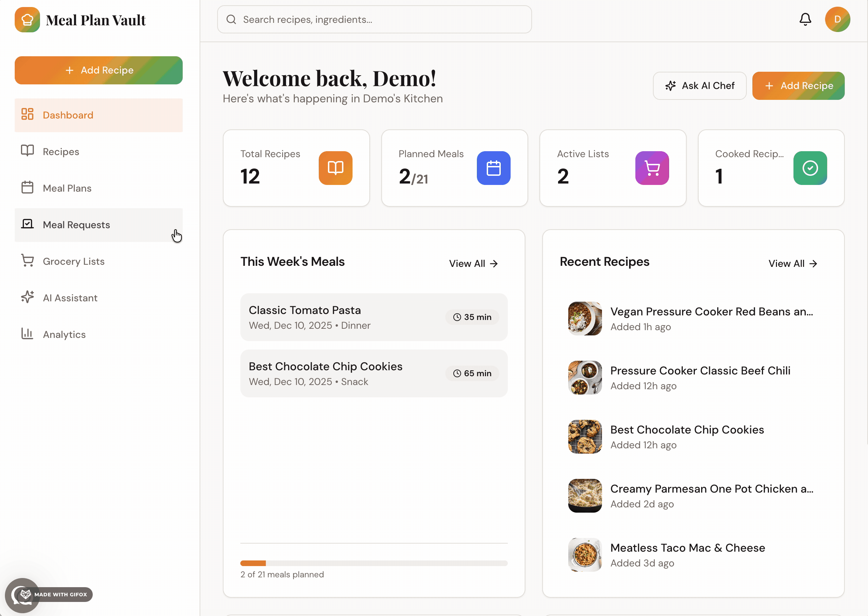Click the Meal Plan Vault chef hat logo
The image size is (868, 616).
[27, 20]
